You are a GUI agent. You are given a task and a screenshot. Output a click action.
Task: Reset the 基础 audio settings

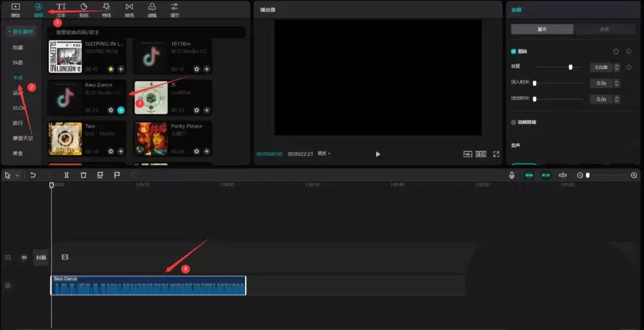pos(615,51)
